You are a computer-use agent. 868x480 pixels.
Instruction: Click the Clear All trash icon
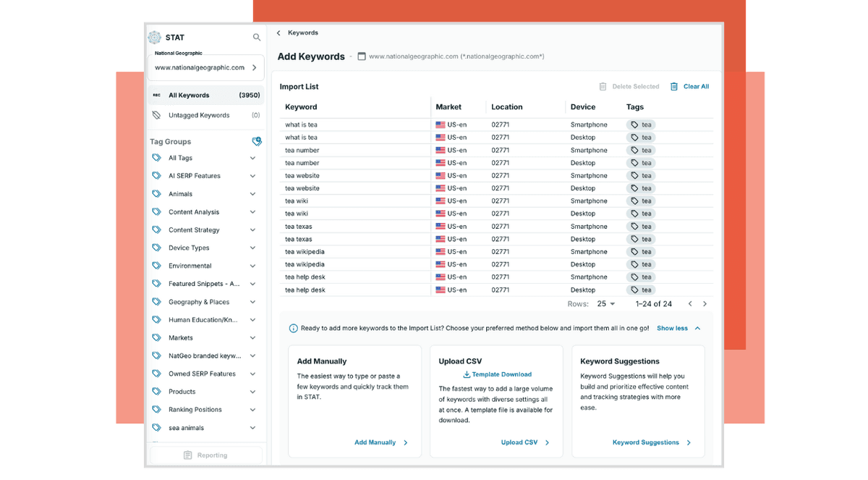(x=674, y=87)
